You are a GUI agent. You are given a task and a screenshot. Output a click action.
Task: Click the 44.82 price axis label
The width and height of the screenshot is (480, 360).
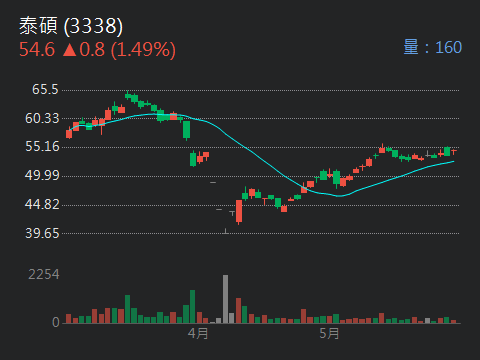tap(42, 204)
